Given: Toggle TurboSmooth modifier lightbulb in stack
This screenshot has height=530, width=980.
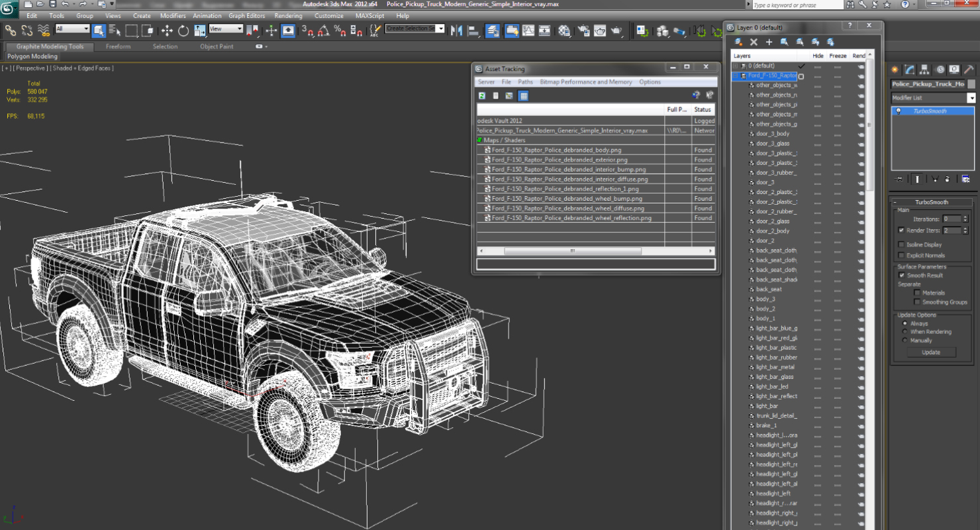Looking at the screenshot, I should [899, 111].
